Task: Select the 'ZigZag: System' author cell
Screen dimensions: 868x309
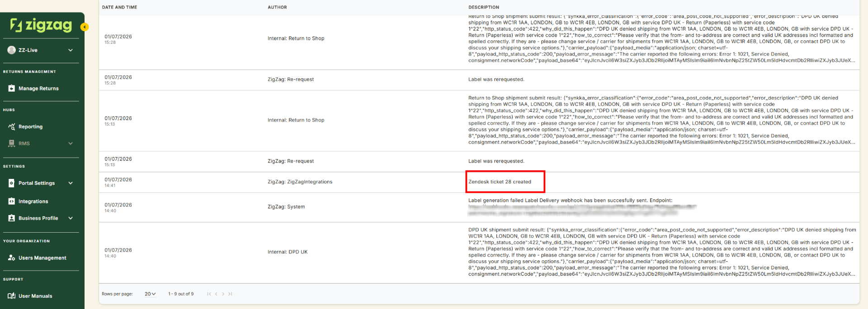Action: pyautogui.click(x=286, y=206)
